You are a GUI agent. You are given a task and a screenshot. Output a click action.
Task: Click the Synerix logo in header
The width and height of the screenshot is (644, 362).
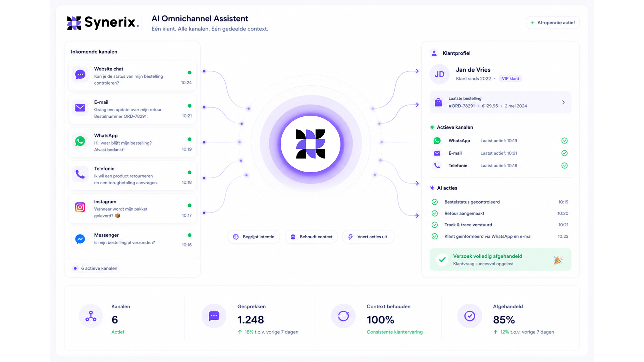pos(103,23)
